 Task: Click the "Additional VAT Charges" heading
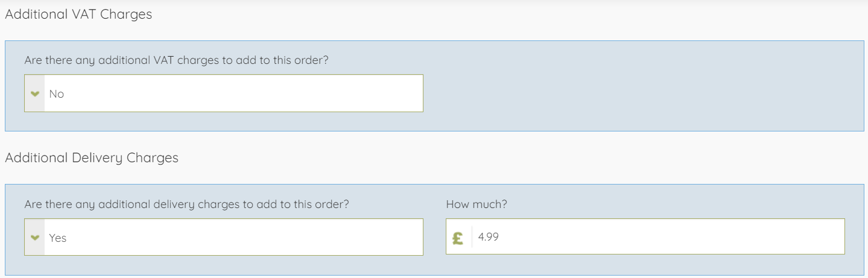coord(78,14)
